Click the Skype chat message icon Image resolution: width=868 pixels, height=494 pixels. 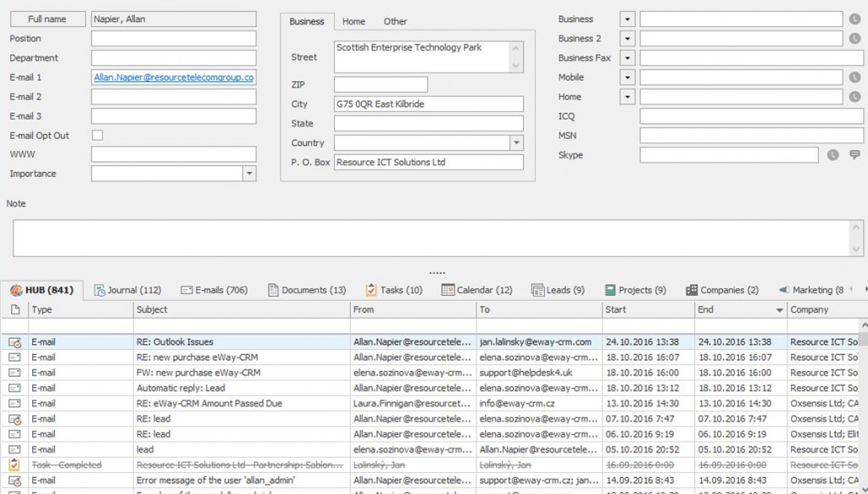[854, 154]
